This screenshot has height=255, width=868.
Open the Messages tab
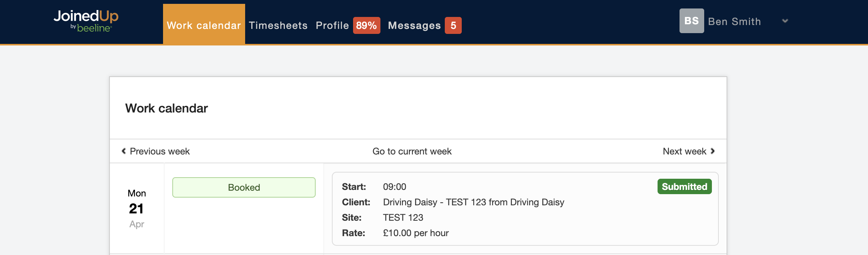point(414,25)
